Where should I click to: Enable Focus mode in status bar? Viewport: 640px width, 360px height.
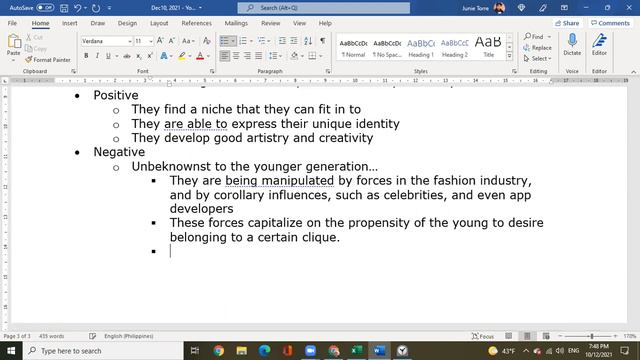point(483,336)
